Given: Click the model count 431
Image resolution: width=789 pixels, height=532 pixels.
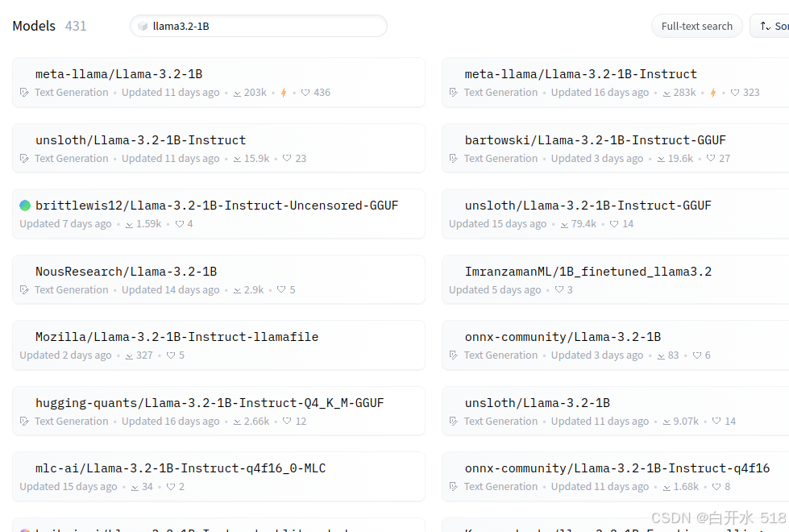Looking at the screenshot, I should [x=76, y=26].
